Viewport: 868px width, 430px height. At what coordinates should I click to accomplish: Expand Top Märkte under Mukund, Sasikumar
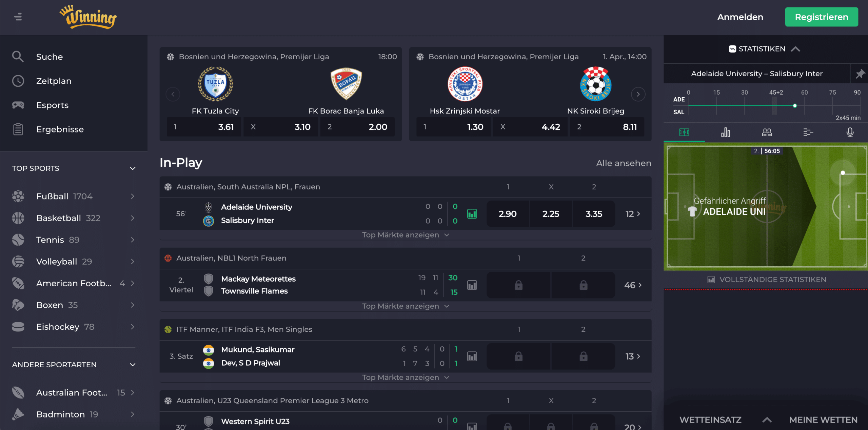[x=406, y=377]
